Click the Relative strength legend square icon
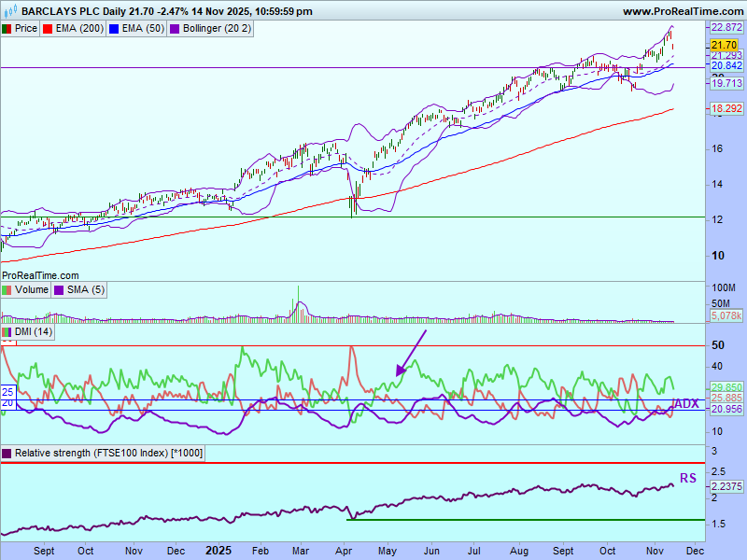747x560 pixels. [7, 454]
